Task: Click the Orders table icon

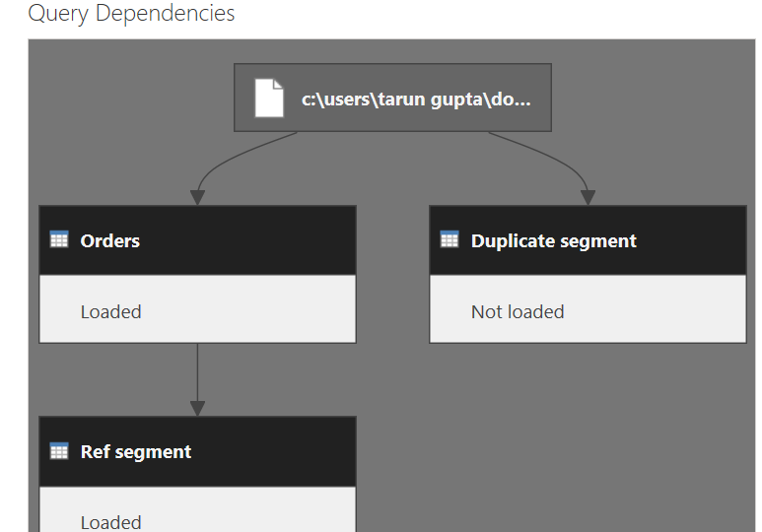Action: pyautogui.click(x=59, y=239)
